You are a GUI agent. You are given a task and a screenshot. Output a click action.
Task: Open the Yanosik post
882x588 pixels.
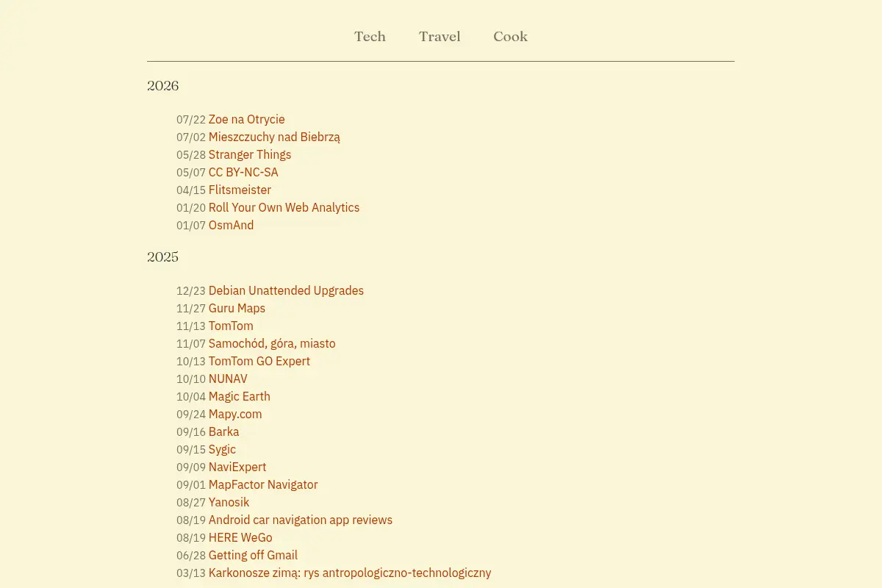229,503
